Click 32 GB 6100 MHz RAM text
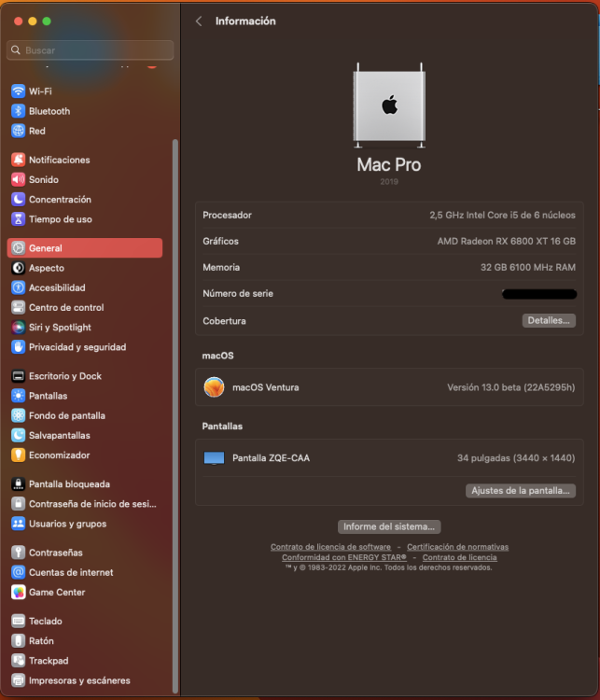 (527, 268)
